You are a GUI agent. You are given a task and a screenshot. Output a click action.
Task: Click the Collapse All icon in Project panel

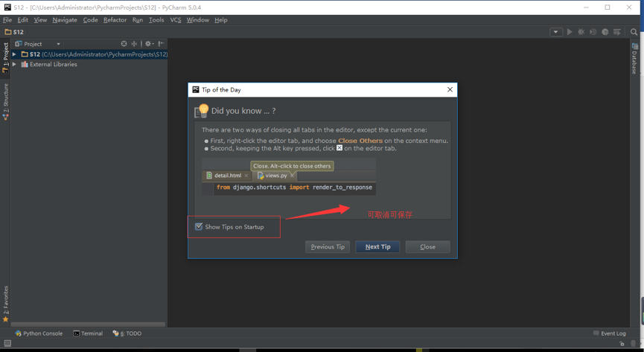[x=134, y=44]
